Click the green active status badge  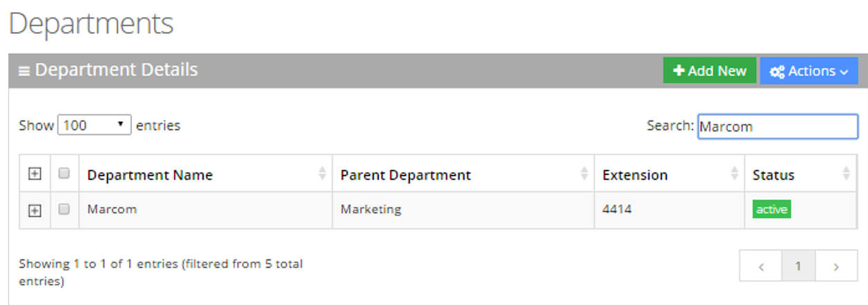771,210
